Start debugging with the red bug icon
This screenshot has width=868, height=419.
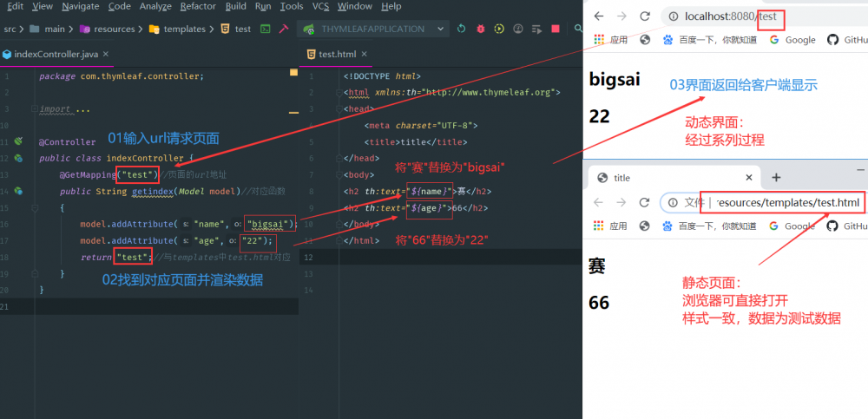click(481, 29)
